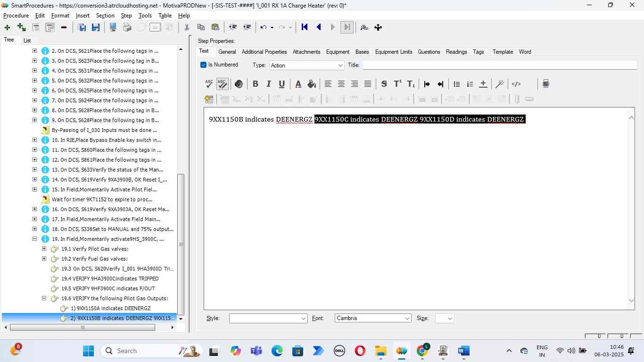This screenshot has width=644, height=362.
Task: Open HTML source code view icon
Action: [x=516, y=84]
